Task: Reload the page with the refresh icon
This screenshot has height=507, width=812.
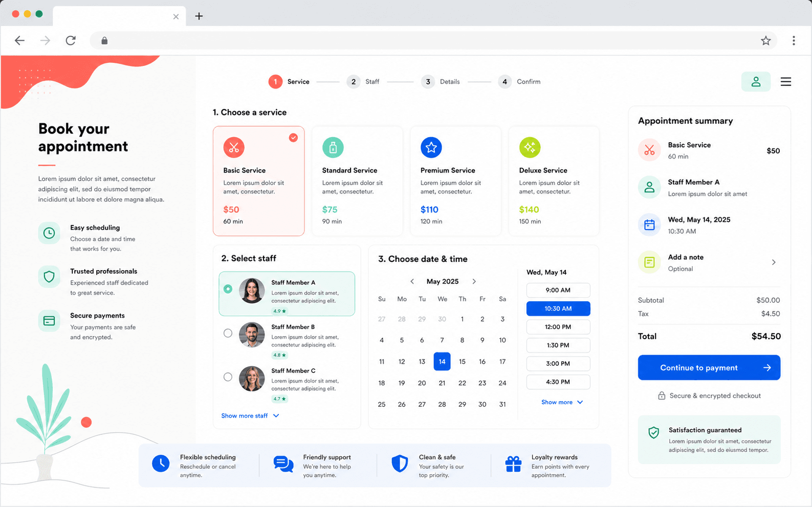Action: click(71, 40)
